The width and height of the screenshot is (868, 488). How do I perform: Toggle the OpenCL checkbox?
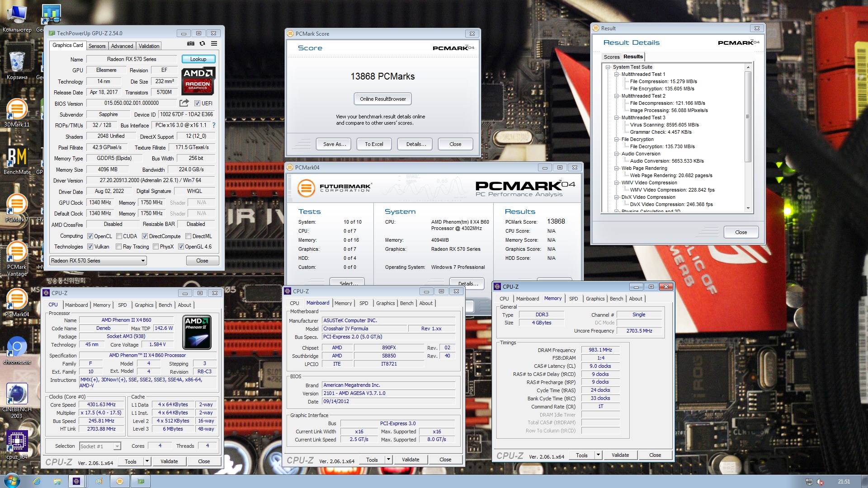pos(90,236)
